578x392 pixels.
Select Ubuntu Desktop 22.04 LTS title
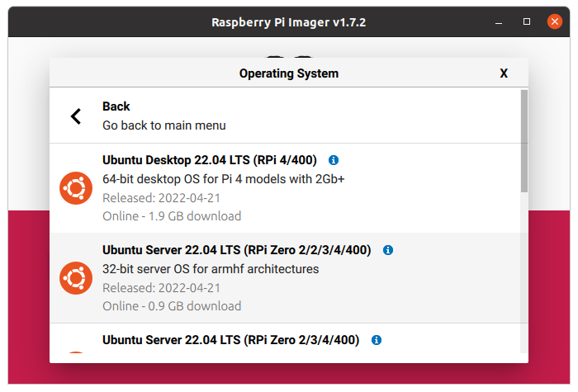coord(211,160)
